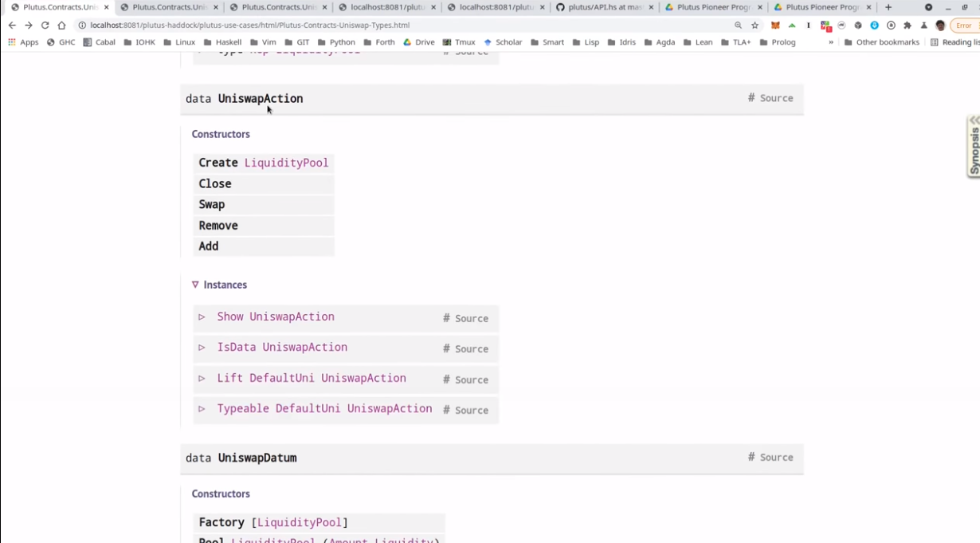980x543 pixels.
Task: Open the Cabal bookmark
Action: [100, 42]
